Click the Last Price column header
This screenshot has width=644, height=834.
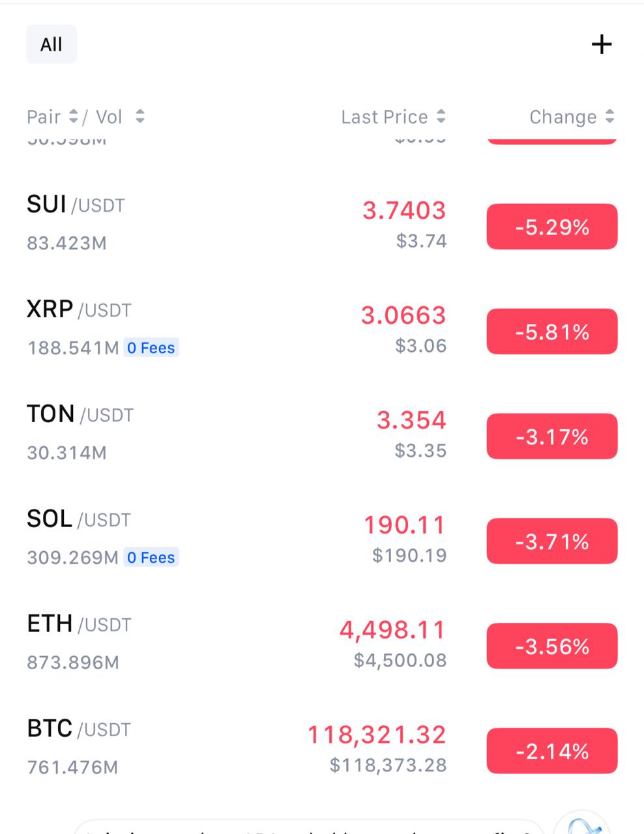[x=385, y=117]
